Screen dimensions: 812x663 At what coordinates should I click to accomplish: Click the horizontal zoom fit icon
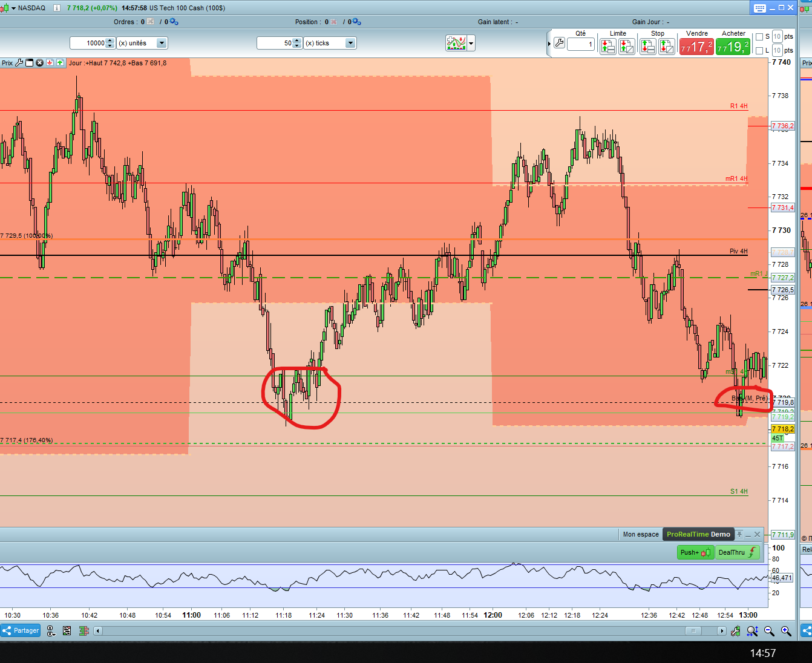click(752, 631)
